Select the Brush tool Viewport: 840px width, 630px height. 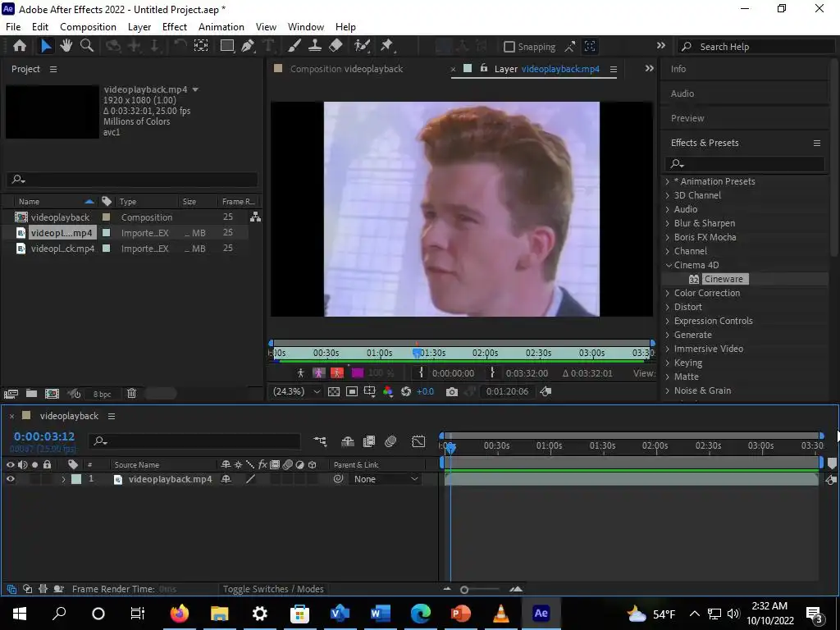point(294,46)
